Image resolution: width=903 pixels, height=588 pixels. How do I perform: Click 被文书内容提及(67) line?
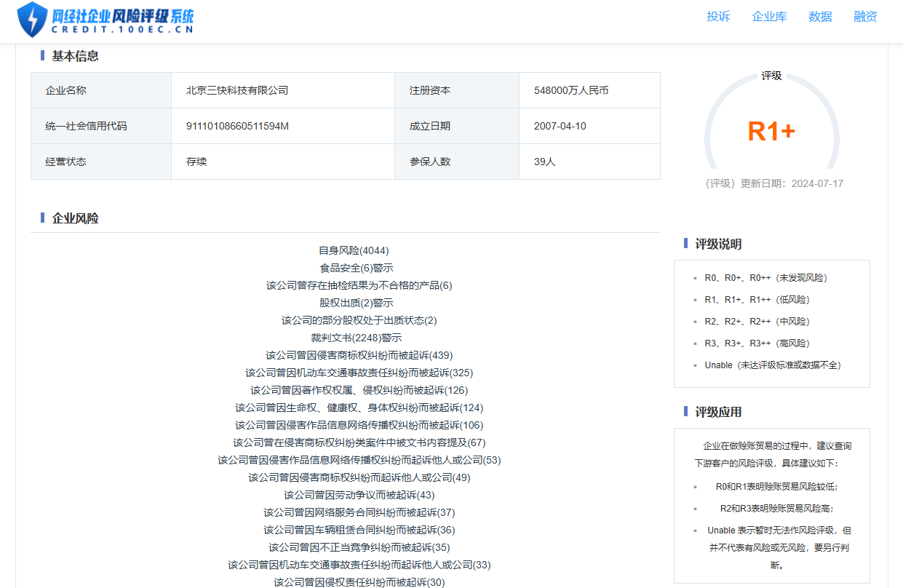[x=359, y=442]
